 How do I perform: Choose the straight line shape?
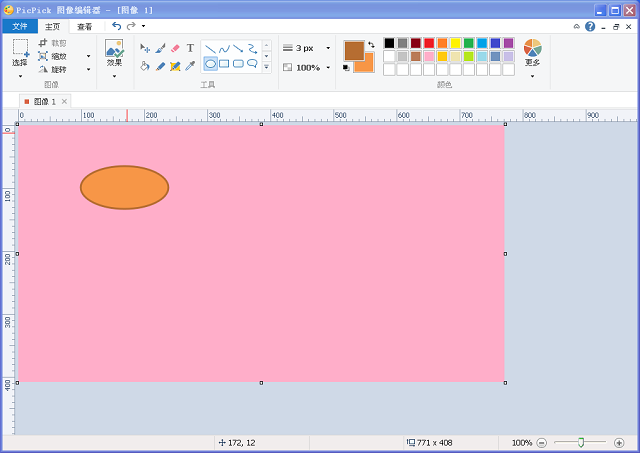[210, 49]
